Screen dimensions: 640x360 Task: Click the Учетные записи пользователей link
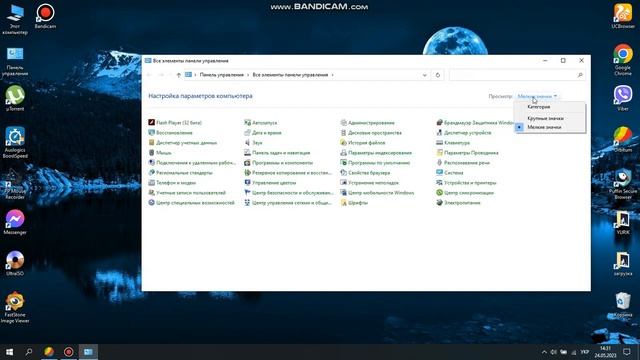[x=191, y=193]
